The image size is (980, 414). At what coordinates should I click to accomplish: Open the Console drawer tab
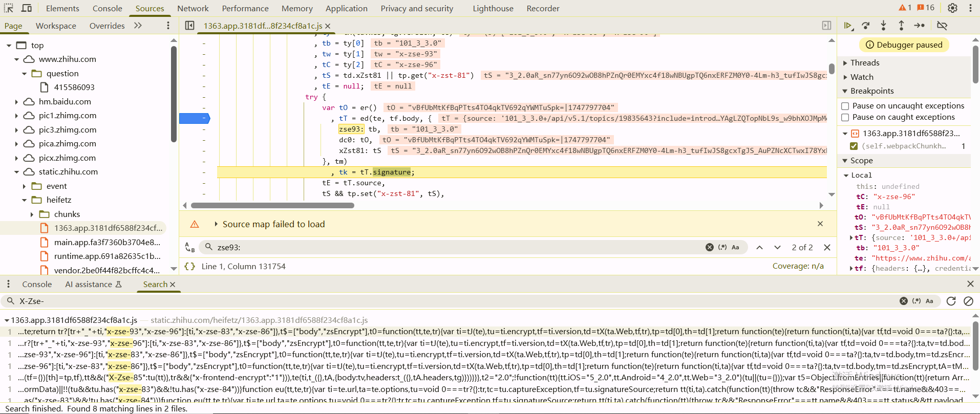click(x=37, y=285)
